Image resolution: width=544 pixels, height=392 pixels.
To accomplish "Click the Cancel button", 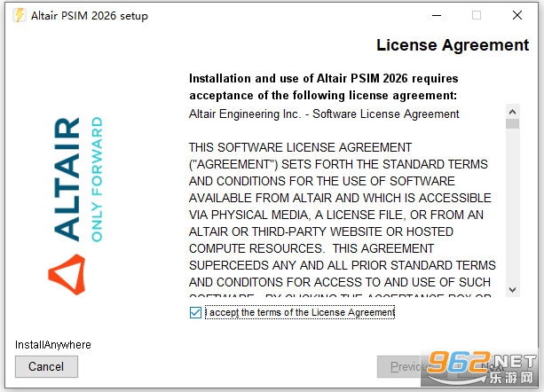I will 46,366.
